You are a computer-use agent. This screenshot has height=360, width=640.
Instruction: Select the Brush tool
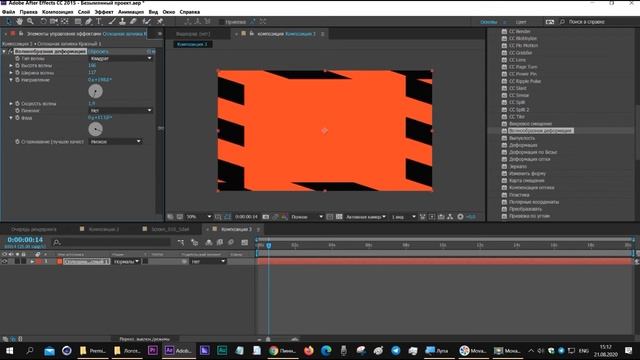(111, 22)
